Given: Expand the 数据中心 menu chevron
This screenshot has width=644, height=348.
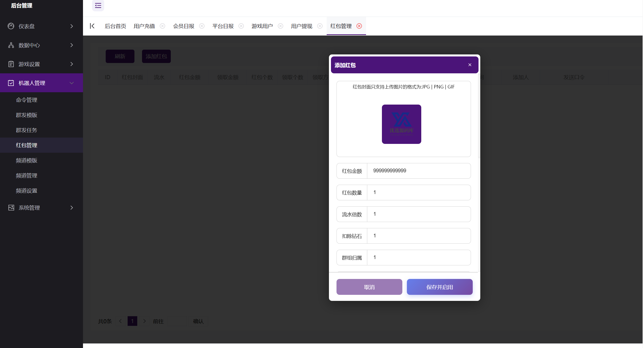Looking at the screenshot, I should (72, 45).
